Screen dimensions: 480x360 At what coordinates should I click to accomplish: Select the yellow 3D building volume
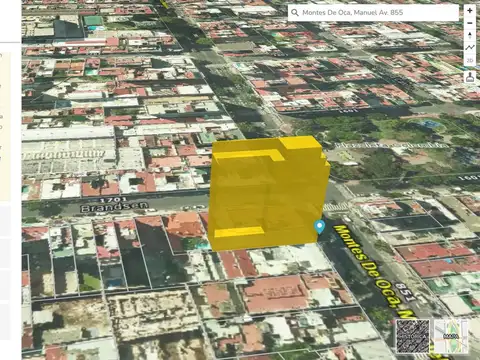(268, 193)
